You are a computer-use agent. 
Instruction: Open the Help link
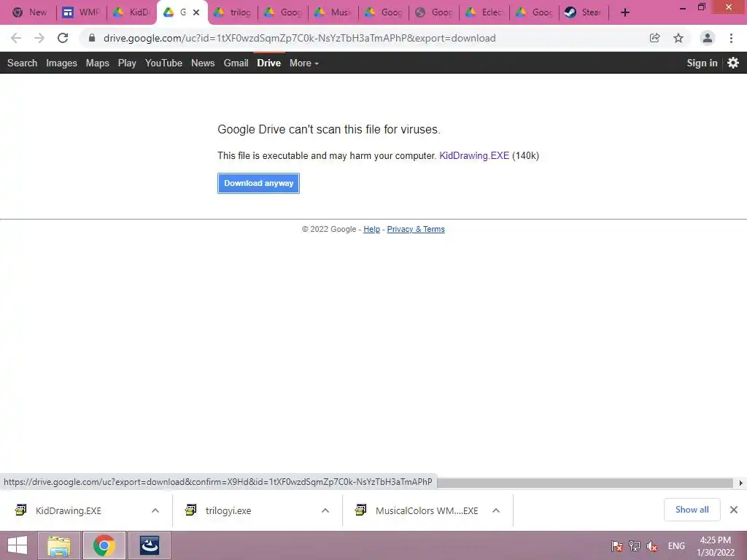click(371, 229)
